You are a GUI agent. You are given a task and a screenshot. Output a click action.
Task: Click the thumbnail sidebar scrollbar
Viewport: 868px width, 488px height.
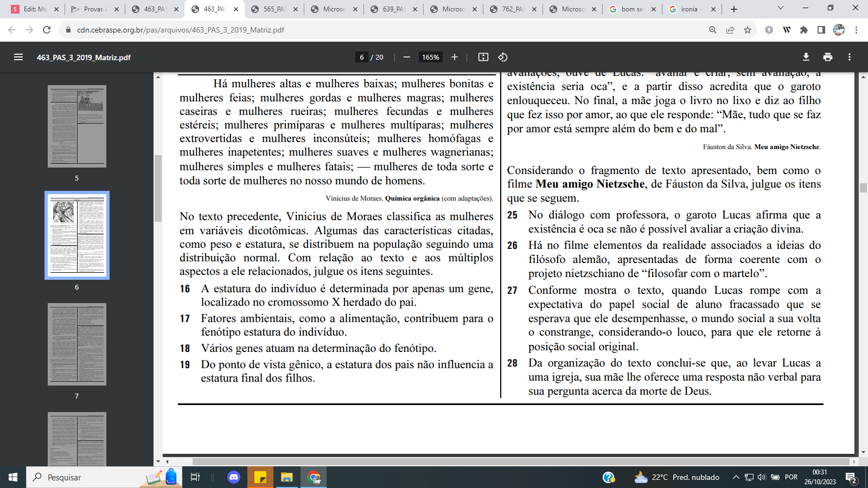(158, 188)
